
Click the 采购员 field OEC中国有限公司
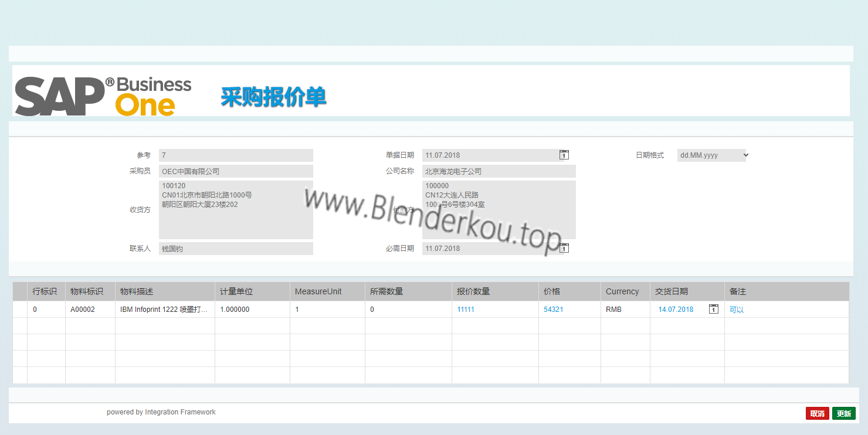click(x=236, y=171)
